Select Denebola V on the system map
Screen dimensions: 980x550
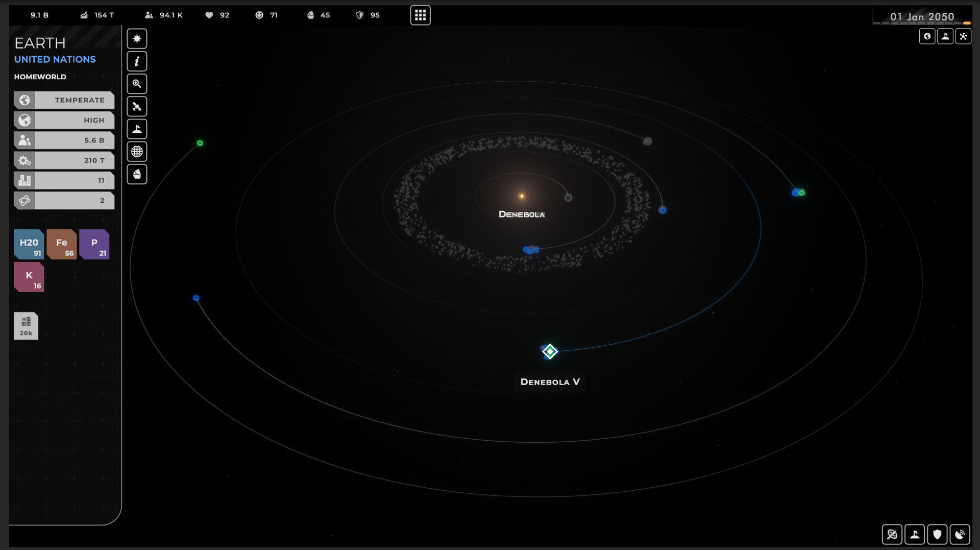pos(550,351)
